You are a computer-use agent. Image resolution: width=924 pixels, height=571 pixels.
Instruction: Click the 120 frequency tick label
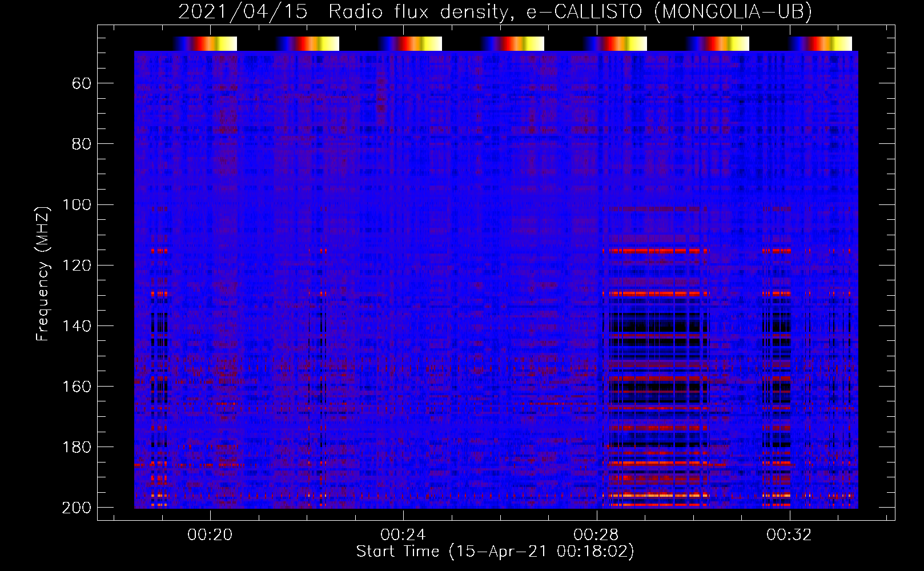[x=77, y=265]
